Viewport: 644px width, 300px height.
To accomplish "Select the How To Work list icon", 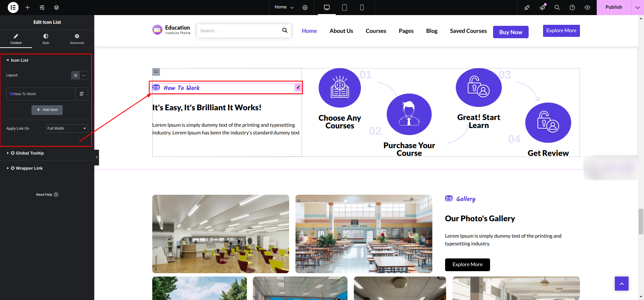I will click(x=156, y=87).
